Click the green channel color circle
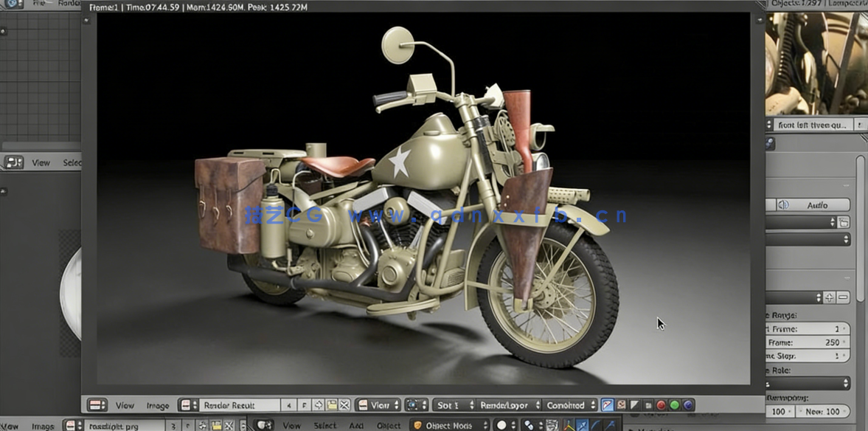Image resolution: width=868 pixels, height=431 pixels. tap(675, 404)
